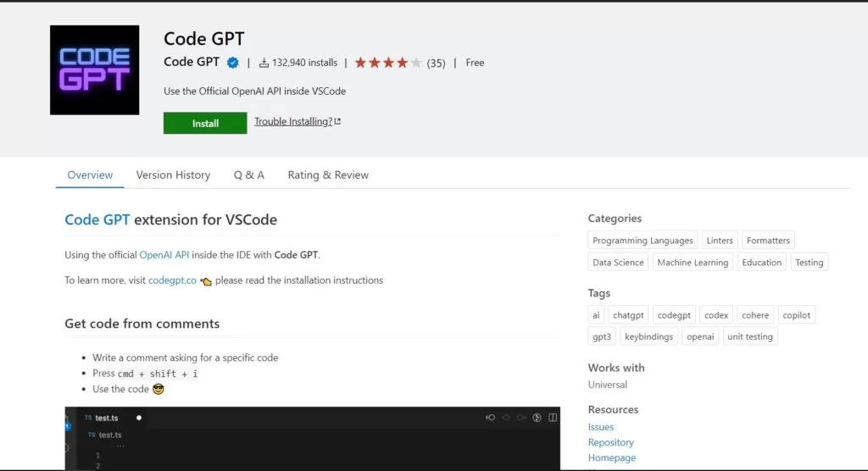Switch to Version History tab
This screenshot has width=868, height=471.
point(173,175)
